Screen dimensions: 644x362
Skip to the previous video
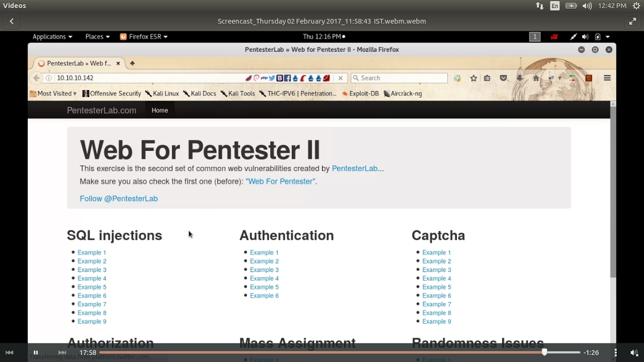point(9,353)
